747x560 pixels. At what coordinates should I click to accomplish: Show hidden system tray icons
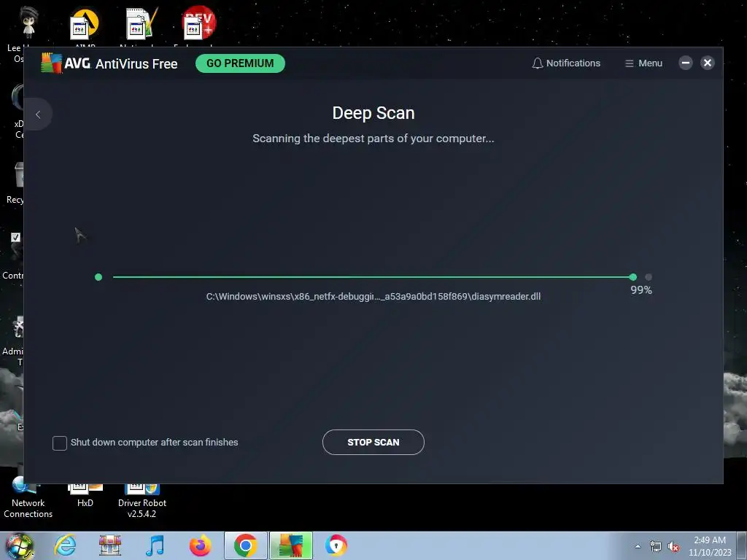point(638,546)
